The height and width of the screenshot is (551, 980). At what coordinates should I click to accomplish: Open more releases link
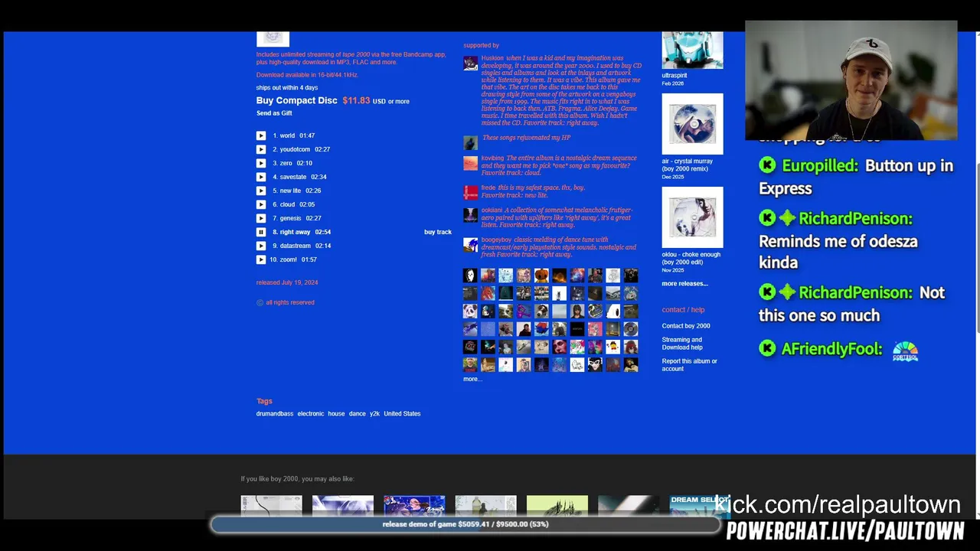[685, 283]
